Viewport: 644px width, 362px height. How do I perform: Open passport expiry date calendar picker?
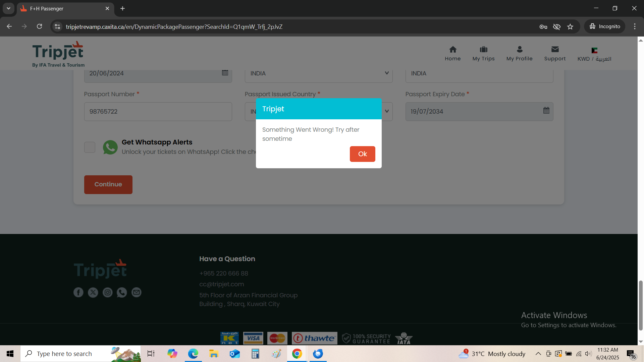546,111
